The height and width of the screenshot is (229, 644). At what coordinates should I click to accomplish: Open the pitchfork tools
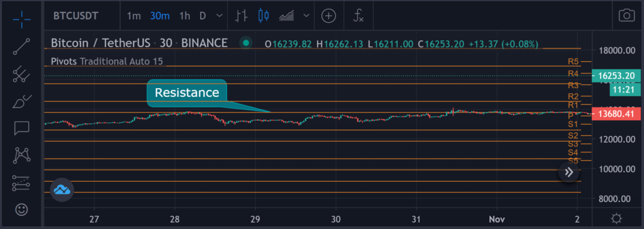[21, 74]
